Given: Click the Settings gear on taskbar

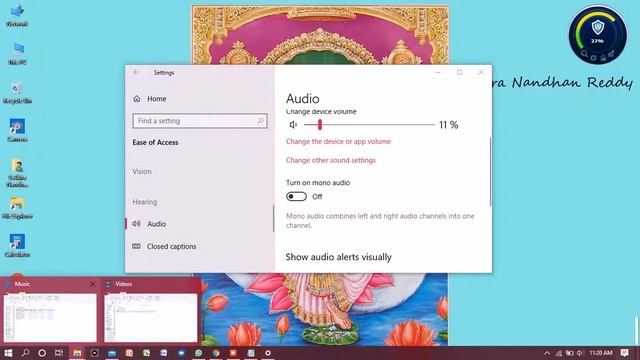Looking at the screenshot, I should pyautogui.click(x=268, y=353).
